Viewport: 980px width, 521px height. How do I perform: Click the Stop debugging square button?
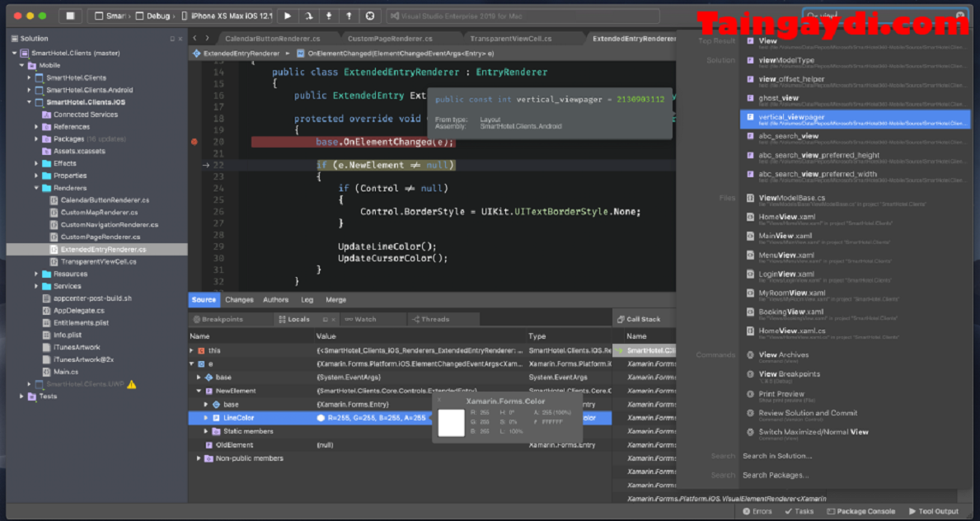coord(70,16)
